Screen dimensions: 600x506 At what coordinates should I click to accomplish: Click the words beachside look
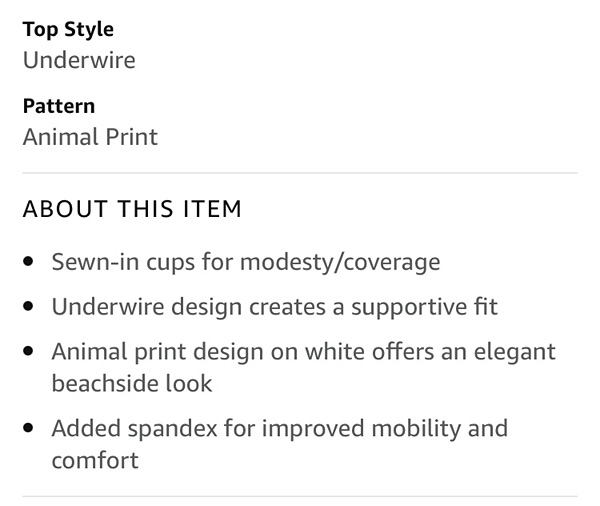pos(132,383)
